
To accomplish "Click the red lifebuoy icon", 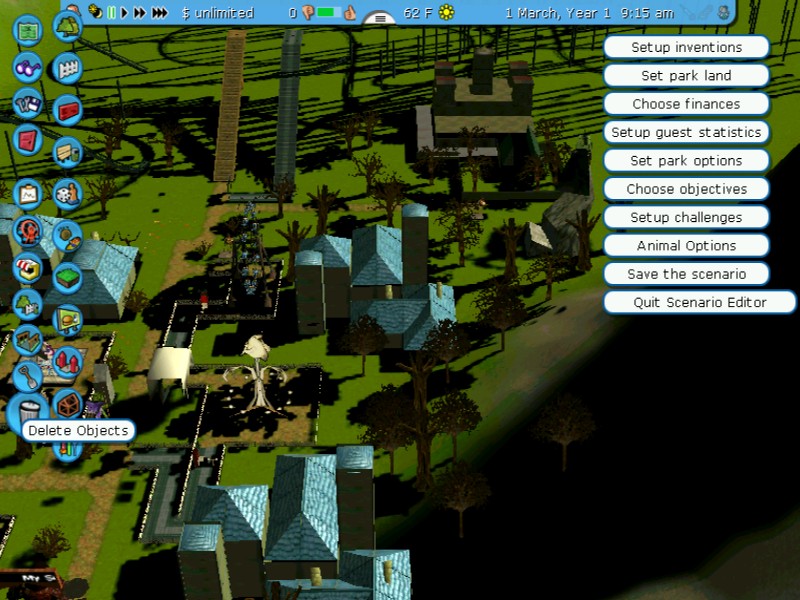I will tap(29, 230).
